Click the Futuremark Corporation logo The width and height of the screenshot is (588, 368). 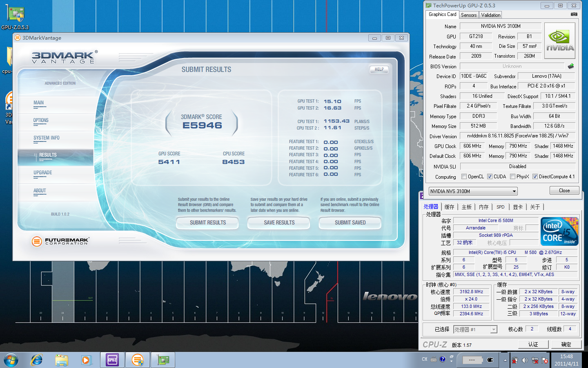pos(60,241)
